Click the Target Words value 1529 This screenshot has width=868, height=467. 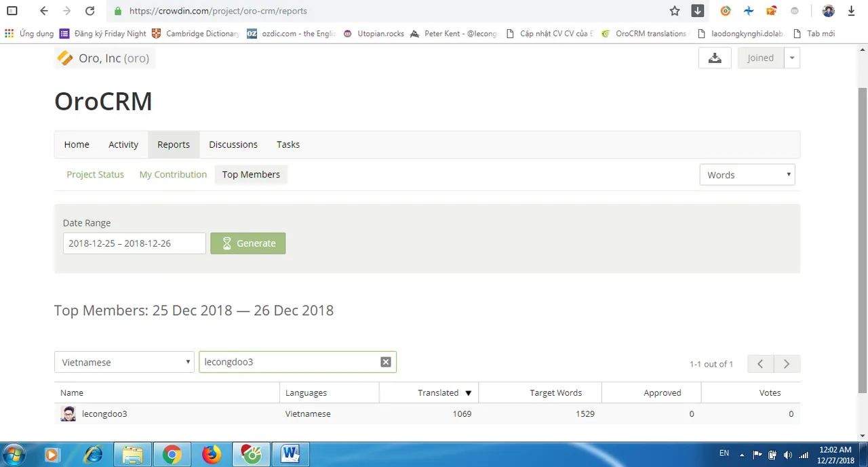585,413
